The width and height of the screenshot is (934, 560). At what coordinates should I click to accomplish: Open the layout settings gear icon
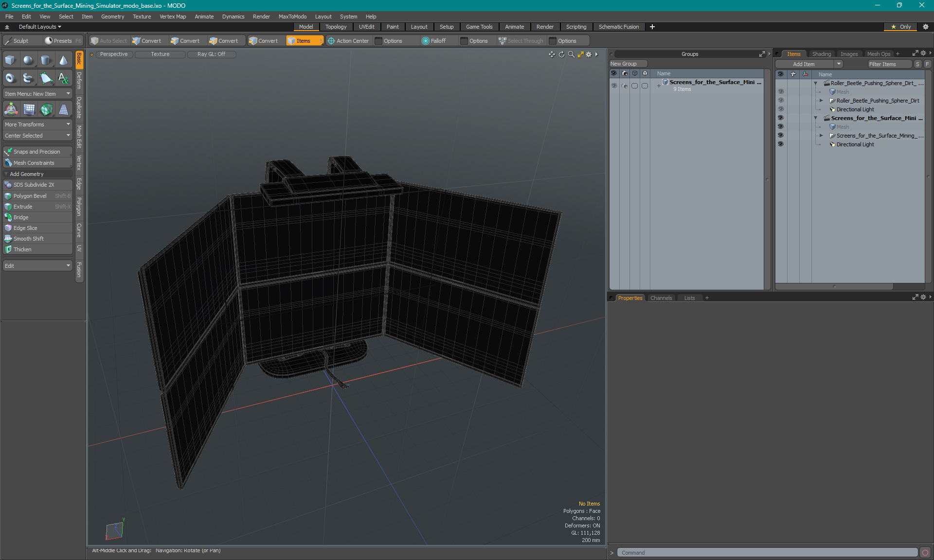[926, 27]
